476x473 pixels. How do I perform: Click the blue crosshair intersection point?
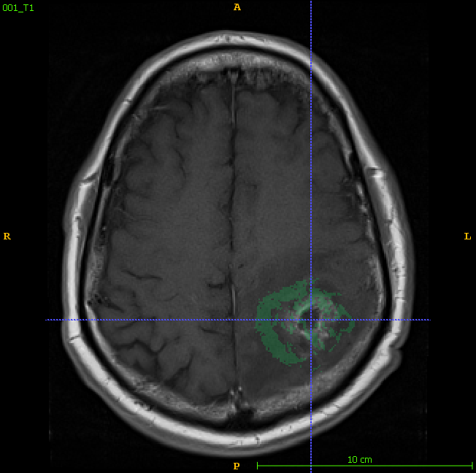[x=311, y=320]
